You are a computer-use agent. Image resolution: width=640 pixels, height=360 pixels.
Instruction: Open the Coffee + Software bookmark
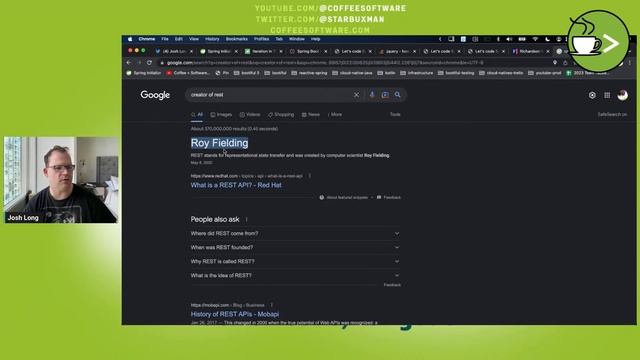point(188,73)
